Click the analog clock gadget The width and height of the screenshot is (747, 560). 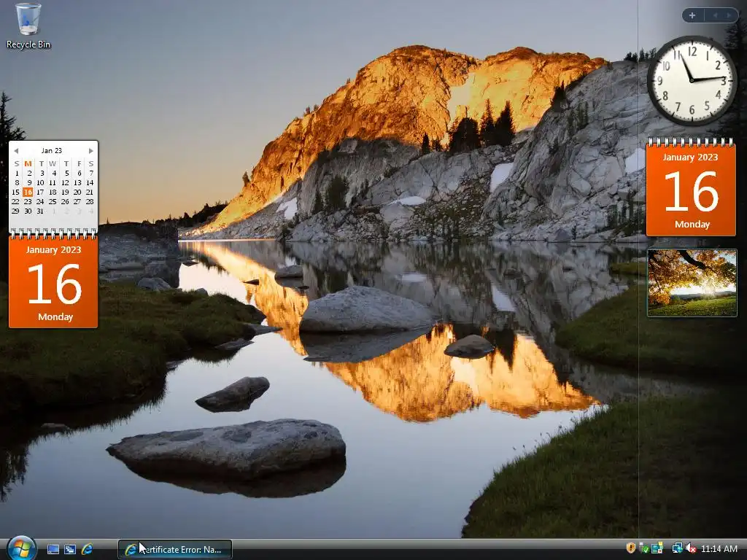[x=692, y=80]
